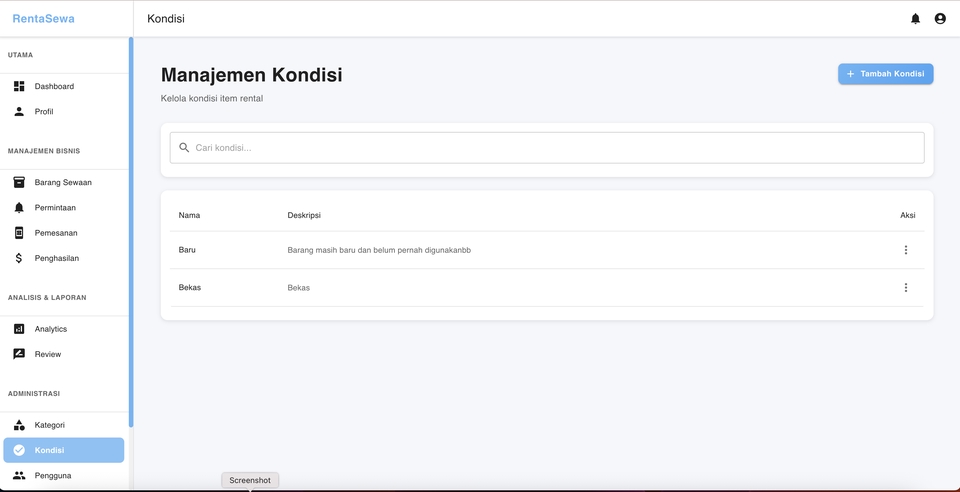Click the Dashboard grid icon in sidebar
The height and width of the screenshot is (492, 960).
click(19, 86)
